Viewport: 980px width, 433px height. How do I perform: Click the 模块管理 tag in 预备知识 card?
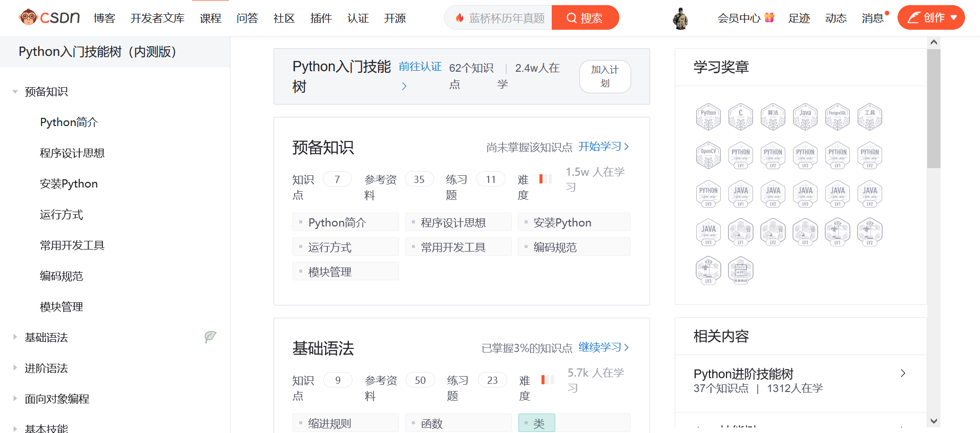[x=346, y=272]
